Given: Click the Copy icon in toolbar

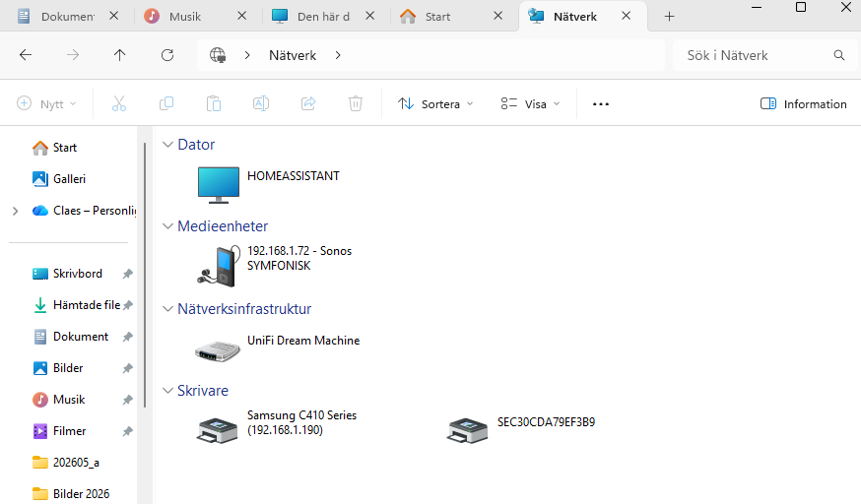Looking at the screenshot, I should (166, 103).
